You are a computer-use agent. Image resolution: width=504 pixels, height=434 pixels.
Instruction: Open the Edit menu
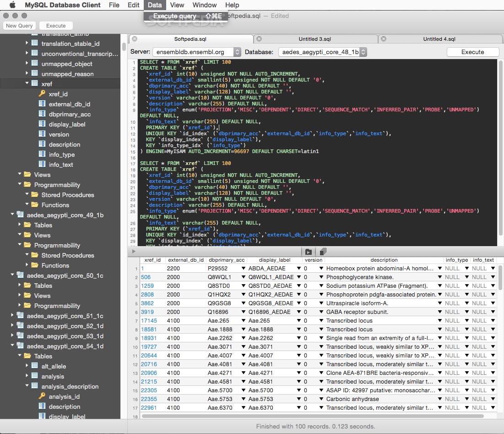pyautogui.click(x=133, y=5)
